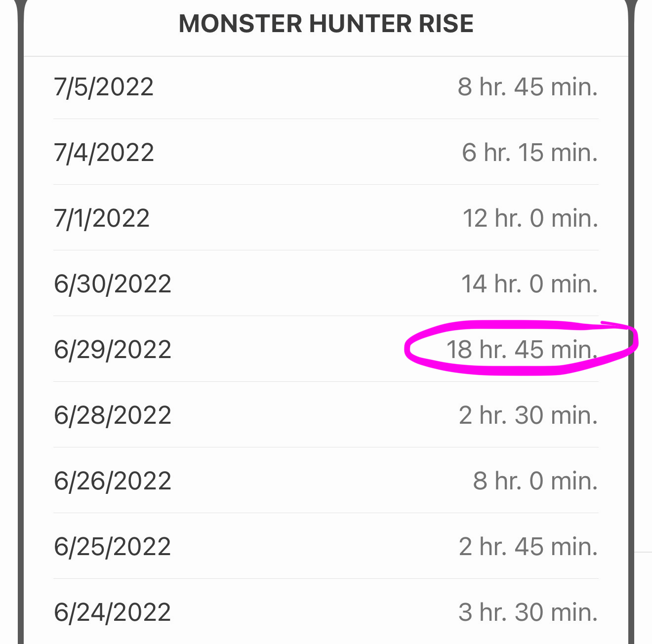The height and width of the screenshot is (644, 652).
Task: Click the MONSTER HUNTER RISE title
Action: pos(326,24)
